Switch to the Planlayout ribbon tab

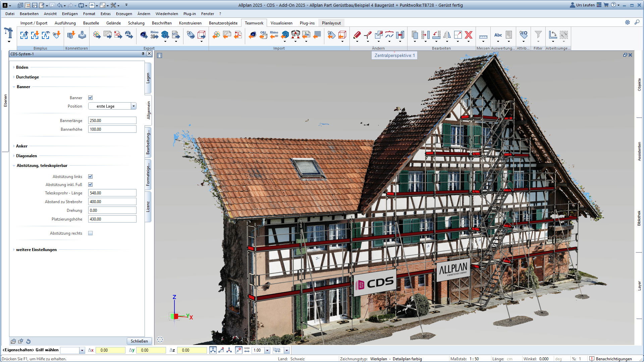click(x=331, y=23)
